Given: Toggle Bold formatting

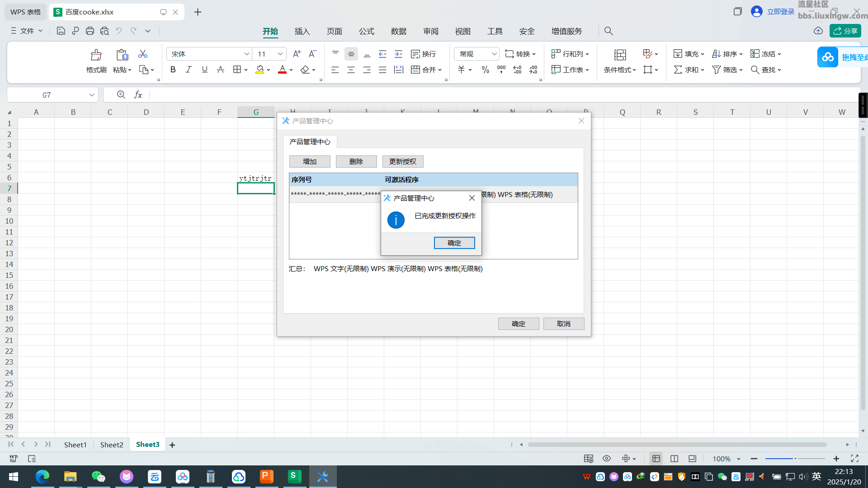Looking at the screenshot, I should click(x=173, y=70).
